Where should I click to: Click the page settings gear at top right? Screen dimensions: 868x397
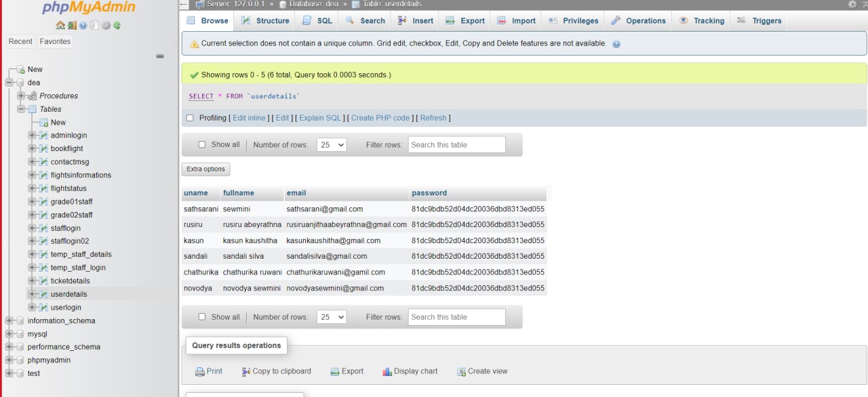(x=852, y=4)
